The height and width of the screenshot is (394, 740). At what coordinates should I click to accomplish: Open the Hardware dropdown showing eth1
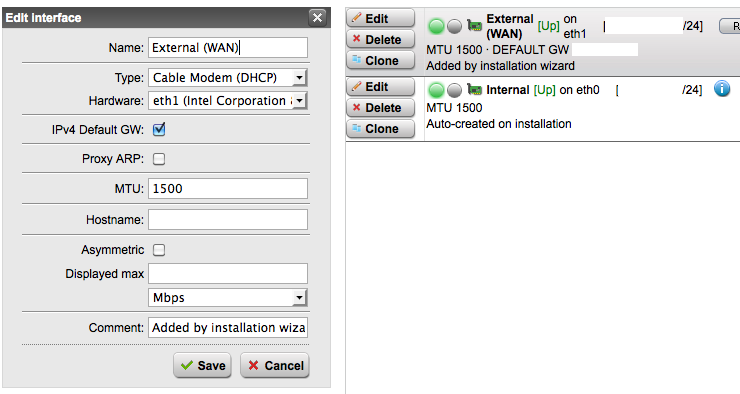click(x=228, y=101)
